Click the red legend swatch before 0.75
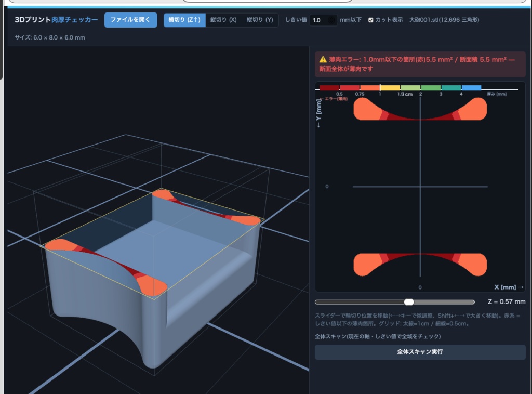 [x=350, y=87]
